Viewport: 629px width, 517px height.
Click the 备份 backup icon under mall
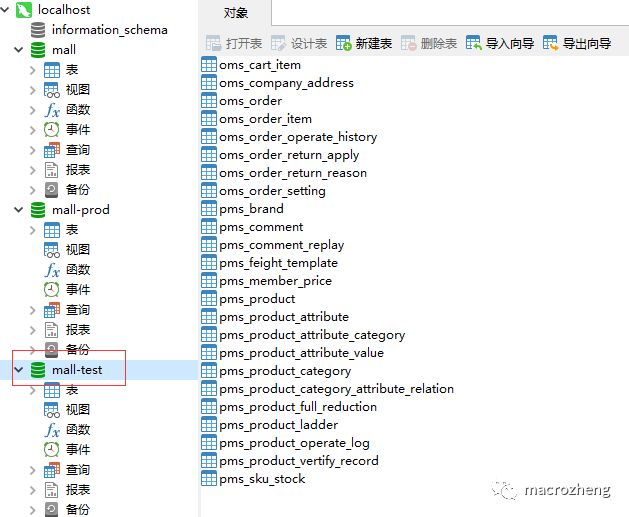point(51,190)
